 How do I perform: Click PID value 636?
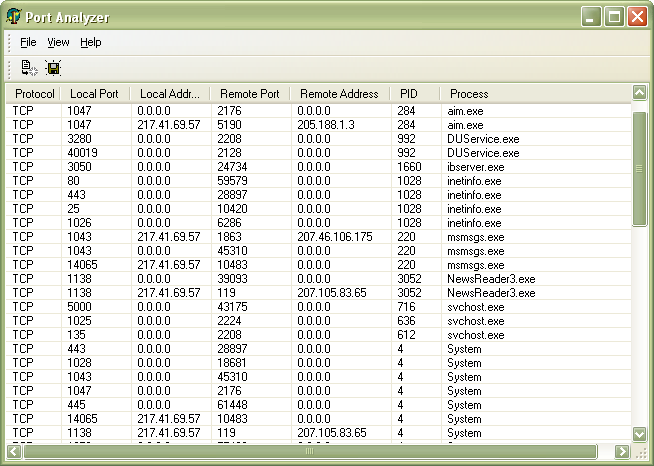tap(406, 320)
